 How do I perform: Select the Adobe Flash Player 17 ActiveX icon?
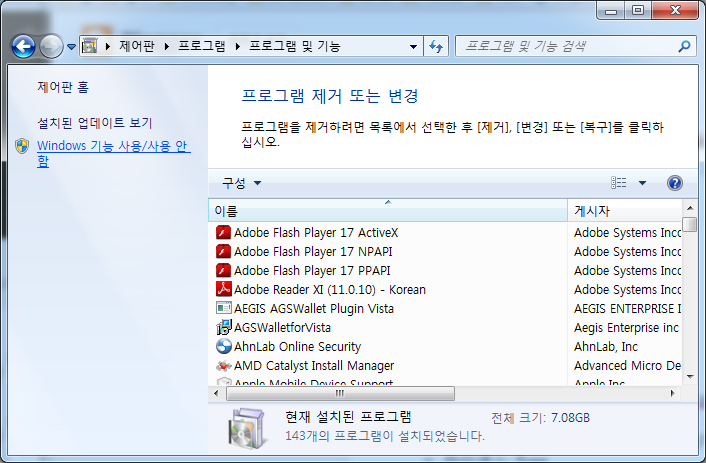[223, 232]
